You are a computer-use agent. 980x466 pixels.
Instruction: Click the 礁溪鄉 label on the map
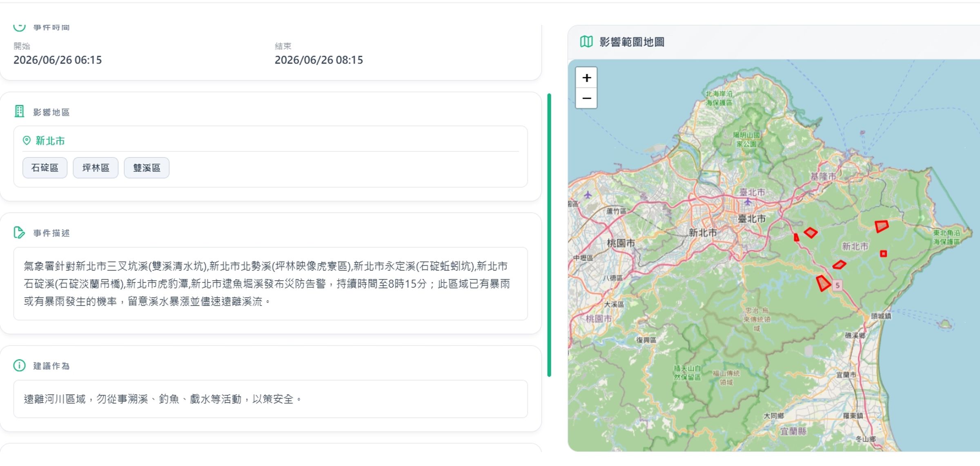tap(855, 335)
